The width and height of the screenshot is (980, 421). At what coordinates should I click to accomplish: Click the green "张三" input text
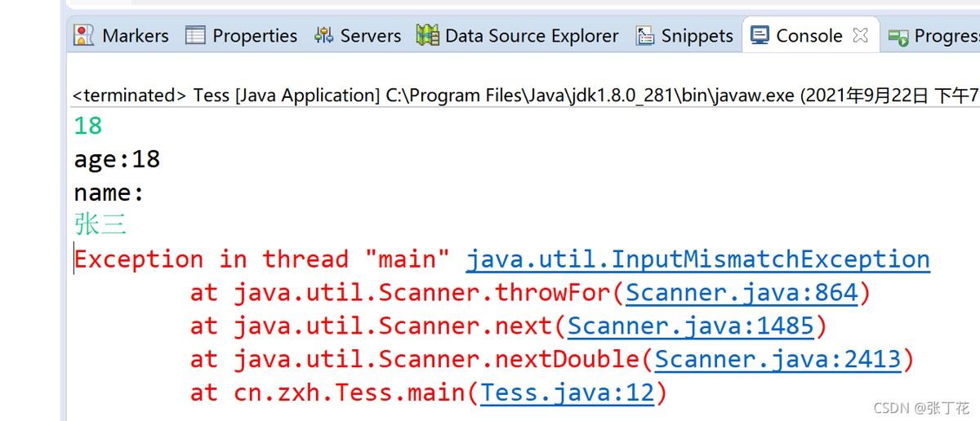click(x=100, y=224)
